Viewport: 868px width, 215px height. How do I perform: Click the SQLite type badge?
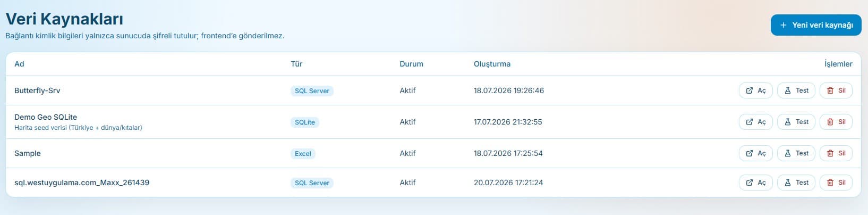(305, 122)
